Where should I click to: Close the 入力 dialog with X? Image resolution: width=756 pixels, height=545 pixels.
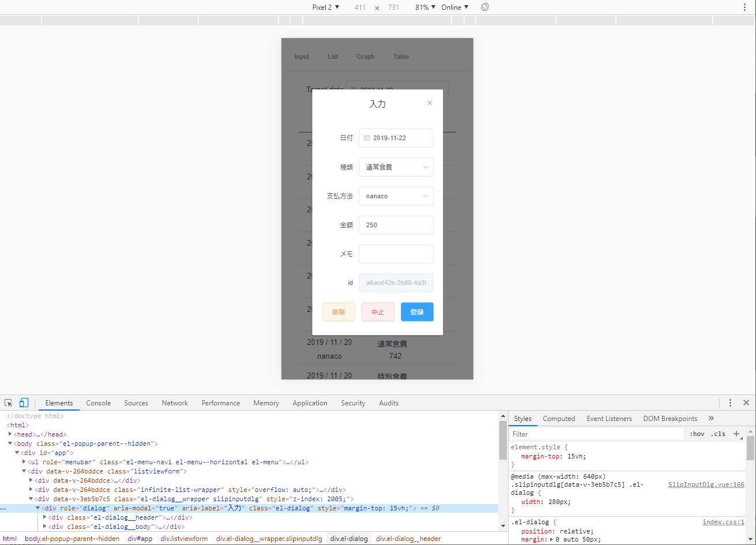pyautogui.click(x=430, y=103)
